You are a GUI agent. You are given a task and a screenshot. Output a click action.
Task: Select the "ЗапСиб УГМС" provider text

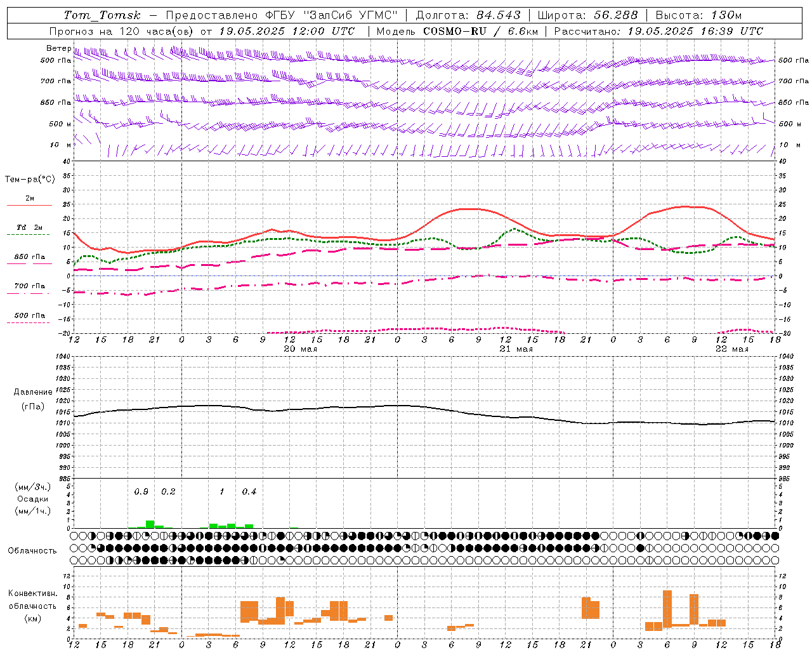(351, 15)
